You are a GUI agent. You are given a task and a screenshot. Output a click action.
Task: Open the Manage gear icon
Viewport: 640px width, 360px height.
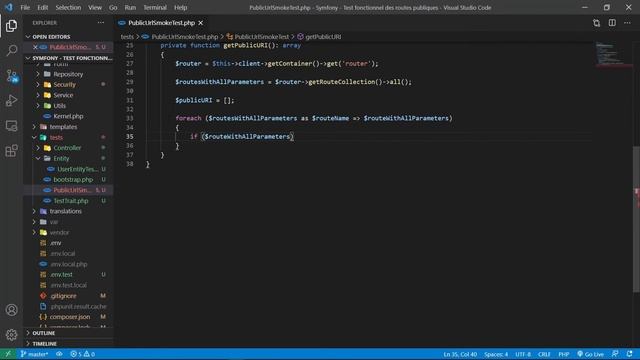click(11, 335)
